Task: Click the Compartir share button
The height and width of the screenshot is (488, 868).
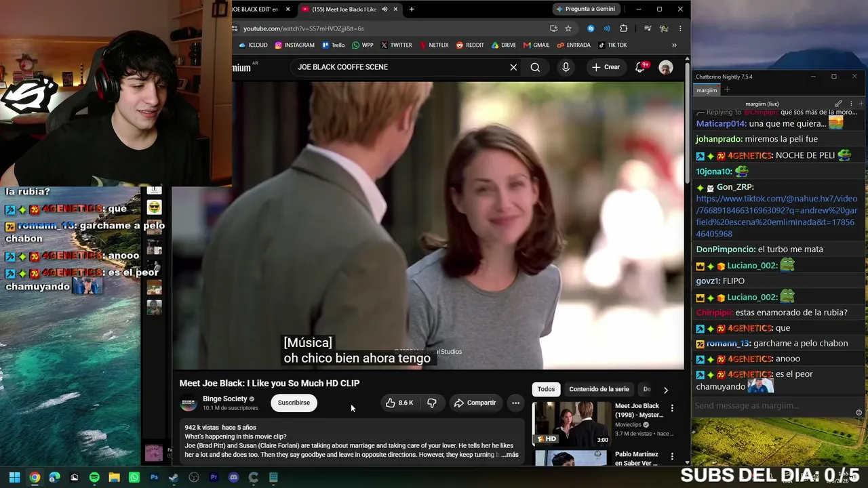Action: (475, 403)
